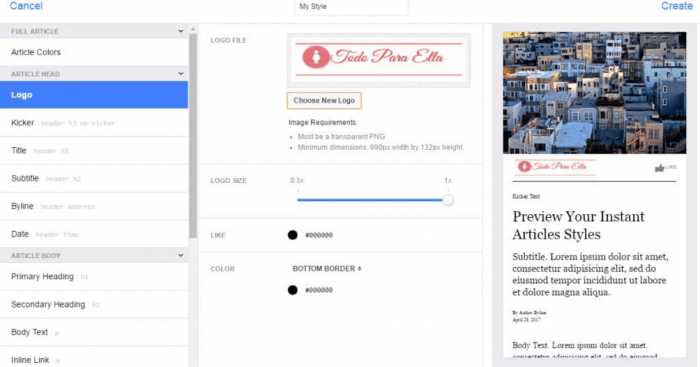Click the Choose New Logo button
This screenshot has width=700, height=367.
(324, 100)
